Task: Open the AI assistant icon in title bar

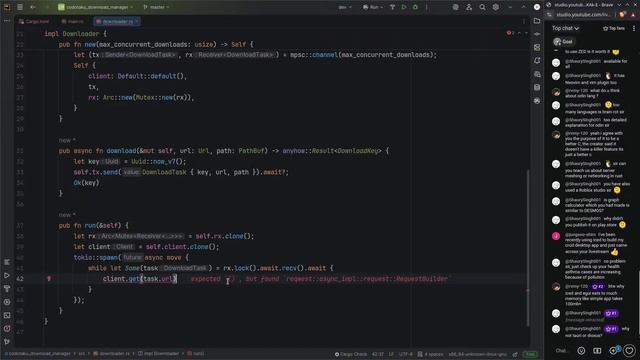Action: [456, 7]
